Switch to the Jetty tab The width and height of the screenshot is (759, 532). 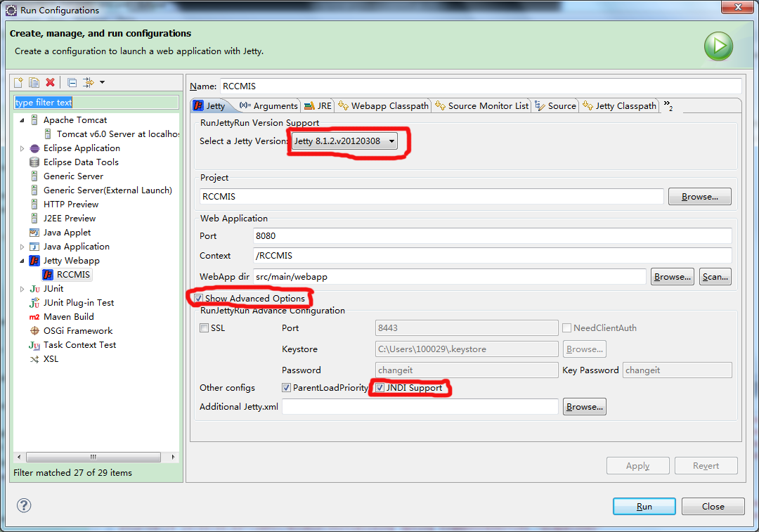pyautogui.click(x=209, y=105)
